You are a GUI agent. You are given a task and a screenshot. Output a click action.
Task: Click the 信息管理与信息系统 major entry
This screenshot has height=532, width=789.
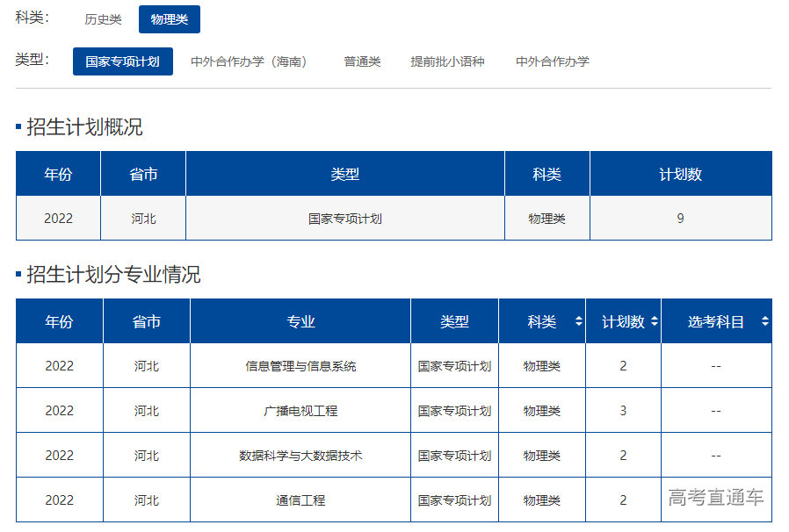[300, 366]
